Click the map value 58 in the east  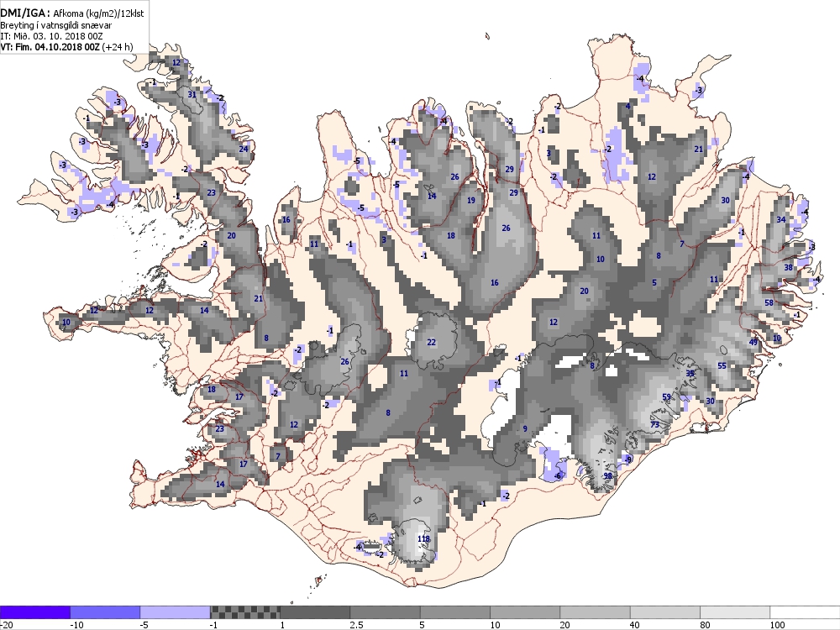769,302
